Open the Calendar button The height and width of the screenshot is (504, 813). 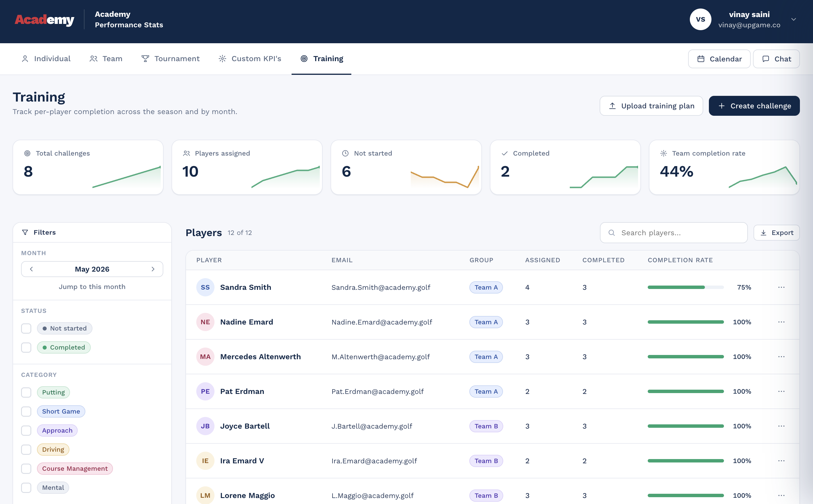click(x=719, y=59)
